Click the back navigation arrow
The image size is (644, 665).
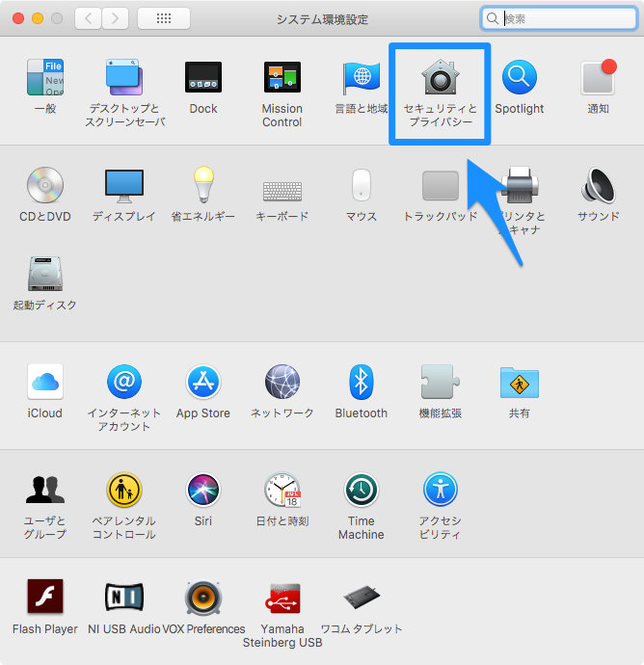pos(89,18)
